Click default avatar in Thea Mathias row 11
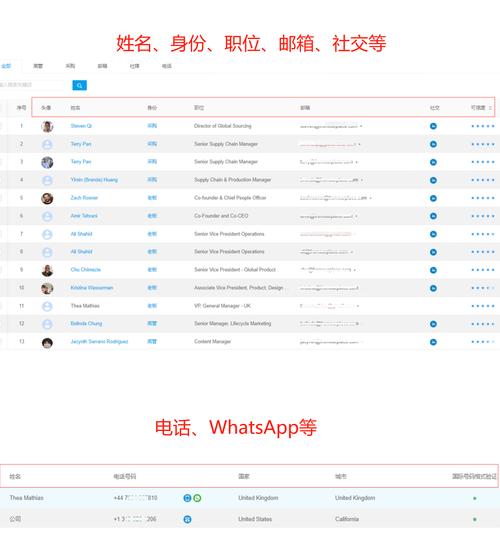This screenshot has height=558, width=500. coord(47,306)
